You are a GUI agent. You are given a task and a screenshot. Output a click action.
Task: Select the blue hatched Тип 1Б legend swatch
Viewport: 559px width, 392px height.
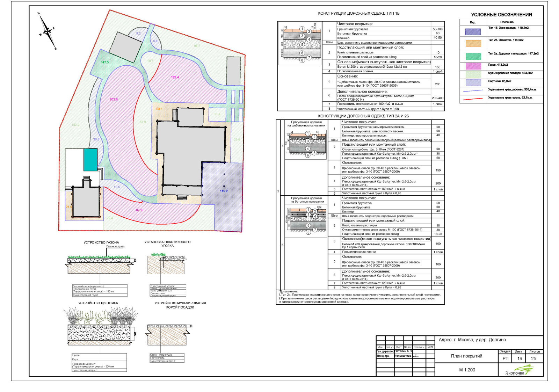click(x=473, y=31)
